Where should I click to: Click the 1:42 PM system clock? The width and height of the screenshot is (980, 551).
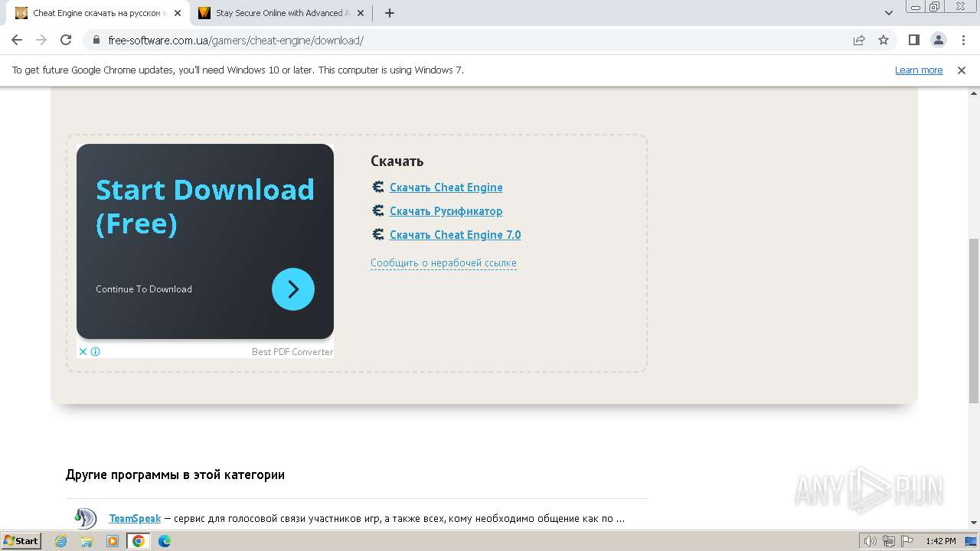pyautogui.click(x=940, y=541)
